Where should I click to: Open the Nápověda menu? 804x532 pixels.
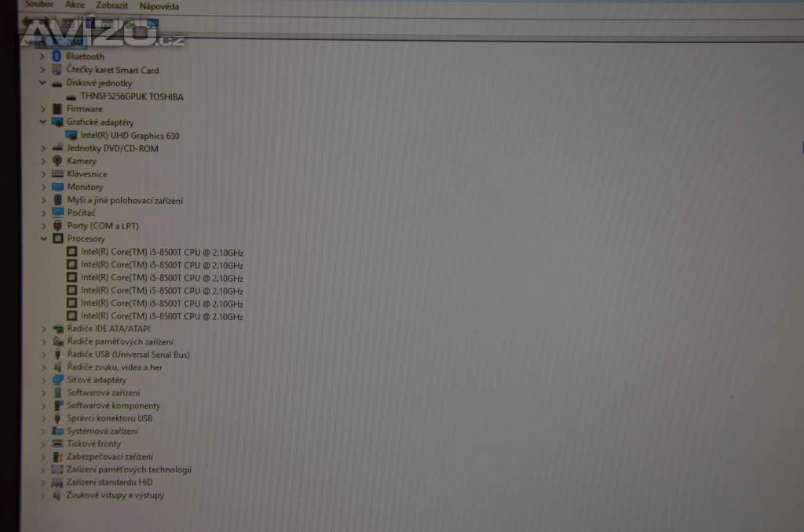(159, 5)
